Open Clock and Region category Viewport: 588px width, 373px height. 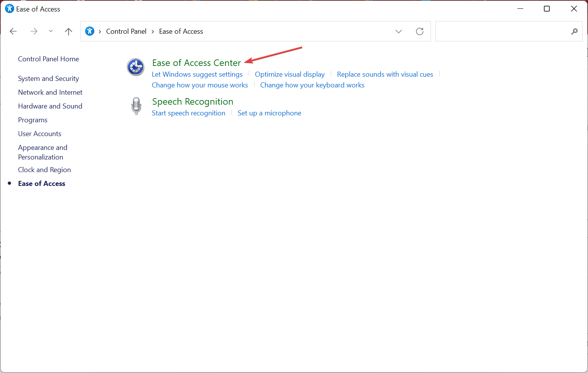click(44, 170)
